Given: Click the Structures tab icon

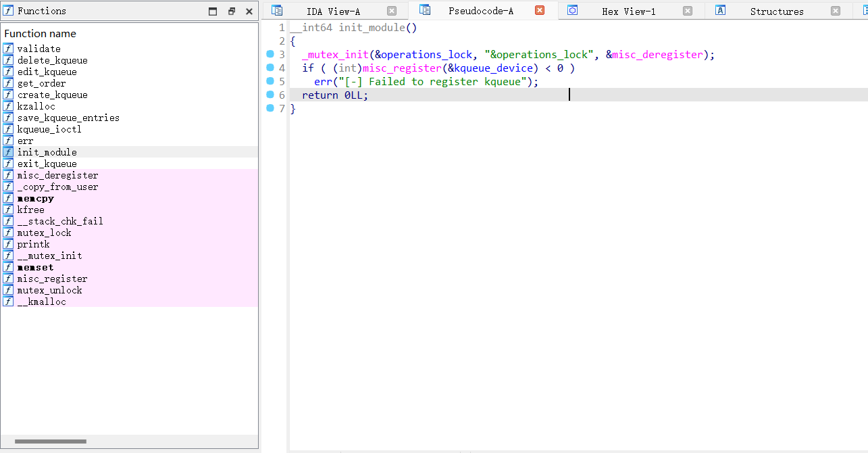Looking at the screenshot, I should point(721,10).
